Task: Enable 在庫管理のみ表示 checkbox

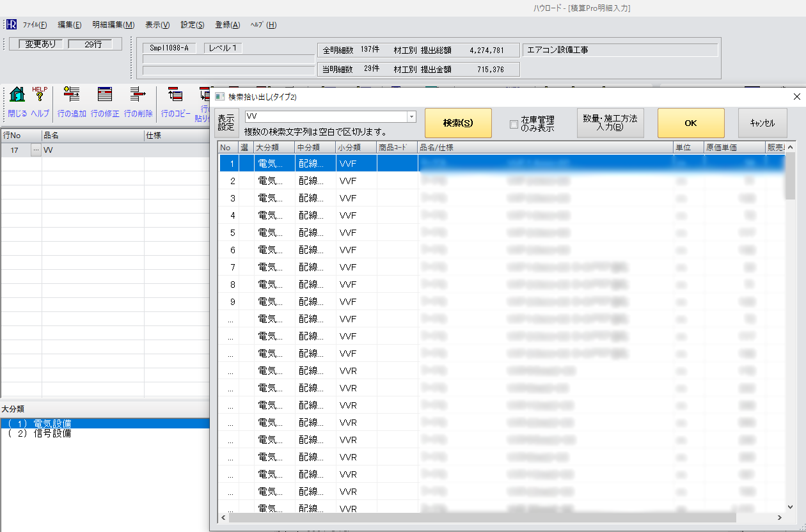Action: [x=514, y=124]
